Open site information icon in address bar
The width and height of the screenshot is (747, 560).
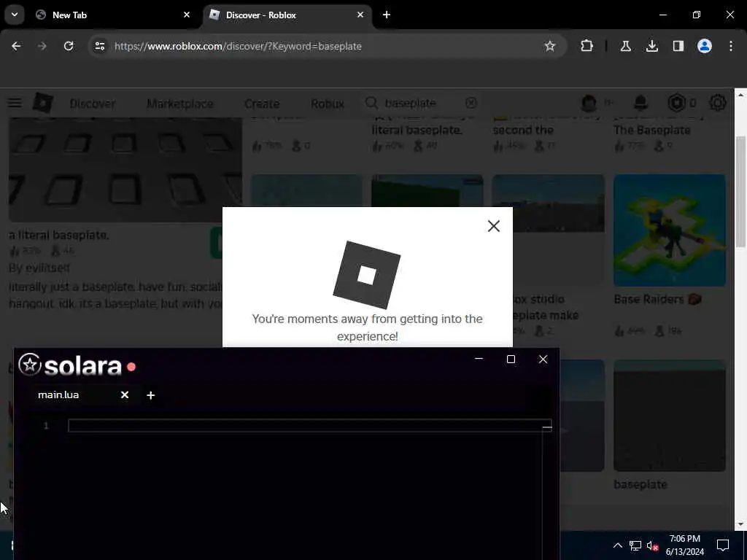coord(99,46)
